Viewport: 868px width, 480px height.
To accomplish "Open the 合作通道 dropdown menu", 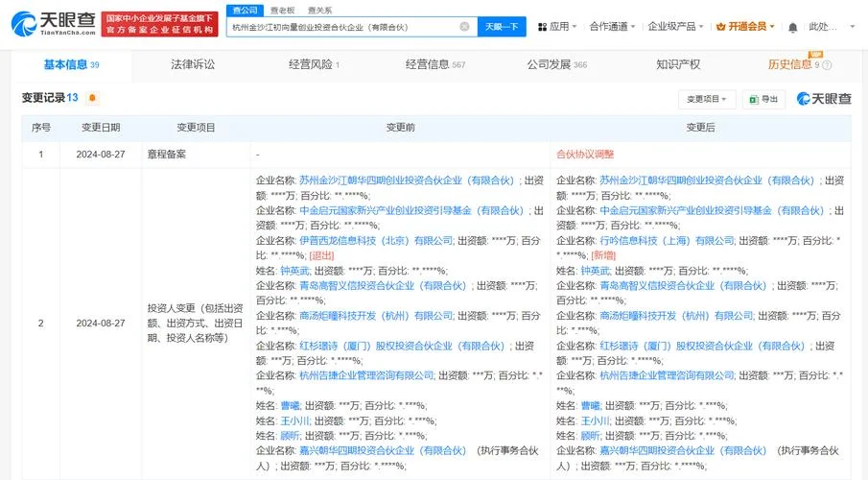I will (x=612, y=27).
